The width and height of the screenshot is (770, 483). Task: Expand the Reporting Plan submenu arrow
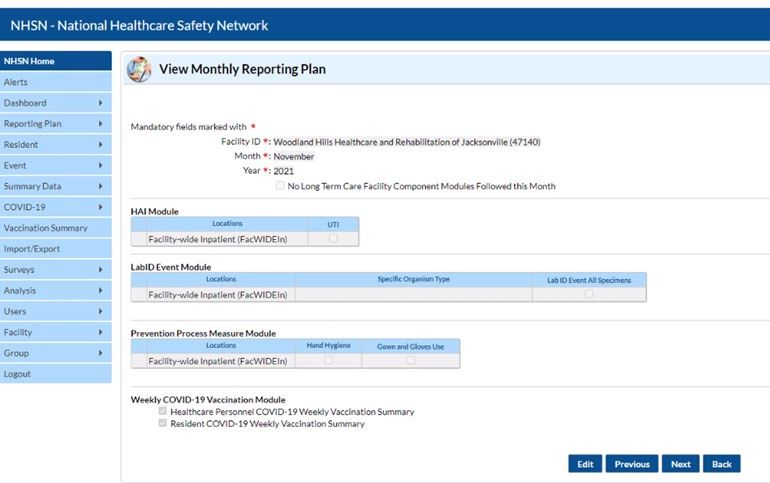click(x=100, y=124)
